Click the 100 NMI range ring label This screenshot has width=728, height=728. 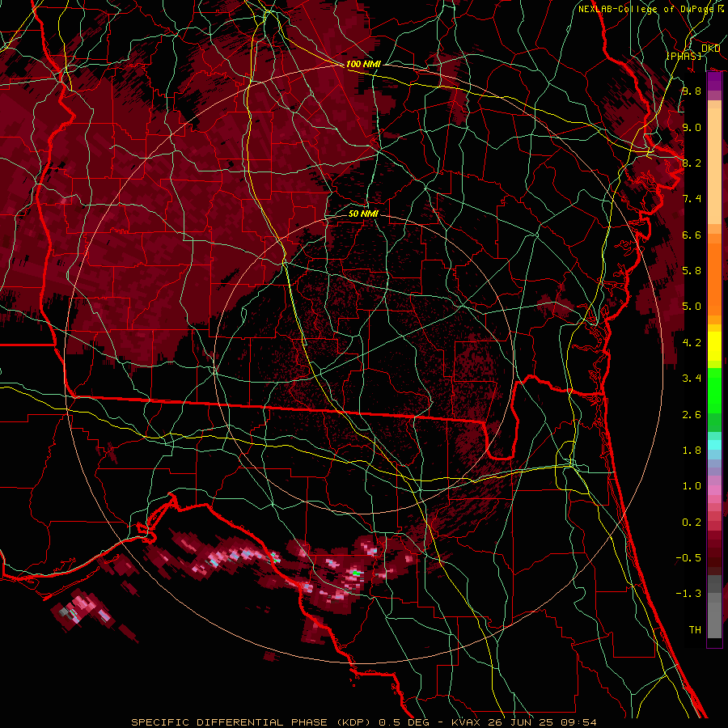(363, 64)
